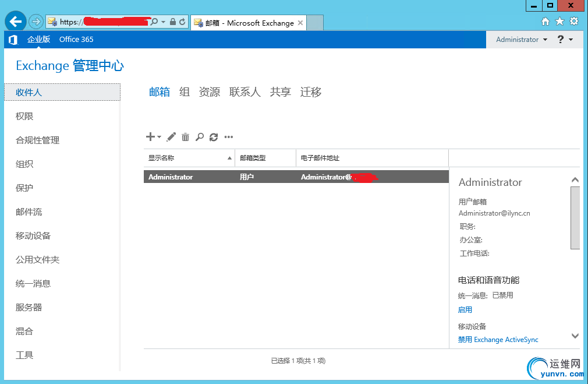Click the magnifier search icon in toolbar

point(200,137)
